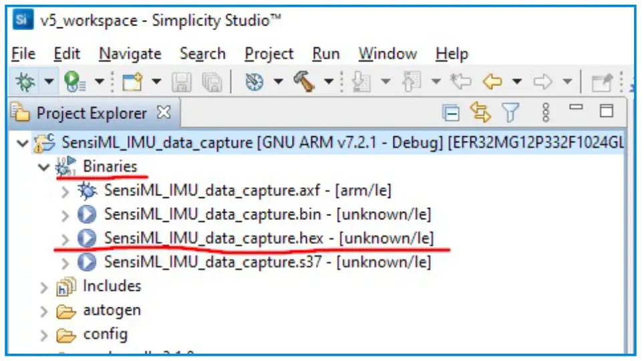Open the Debug launch dropdown arrow
This screenshot has height=361, width=644.
click(x=49, y=81)
